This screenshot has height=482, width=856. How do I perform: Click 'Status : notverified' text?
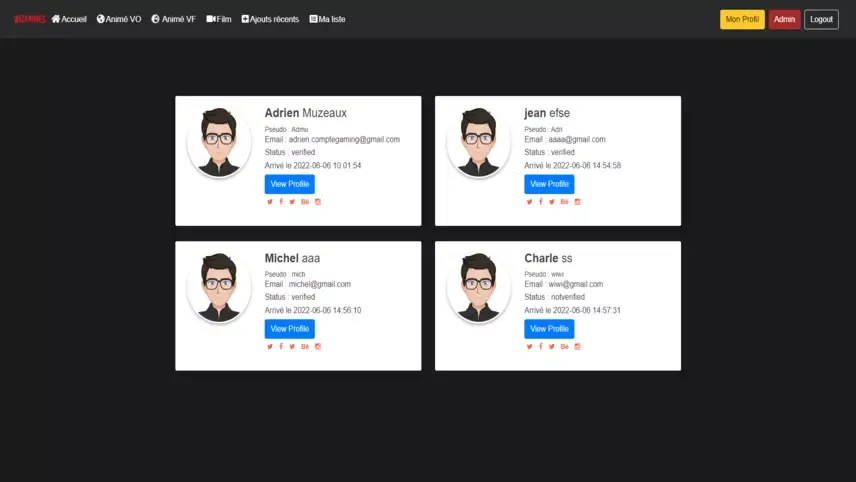point(555,297)
